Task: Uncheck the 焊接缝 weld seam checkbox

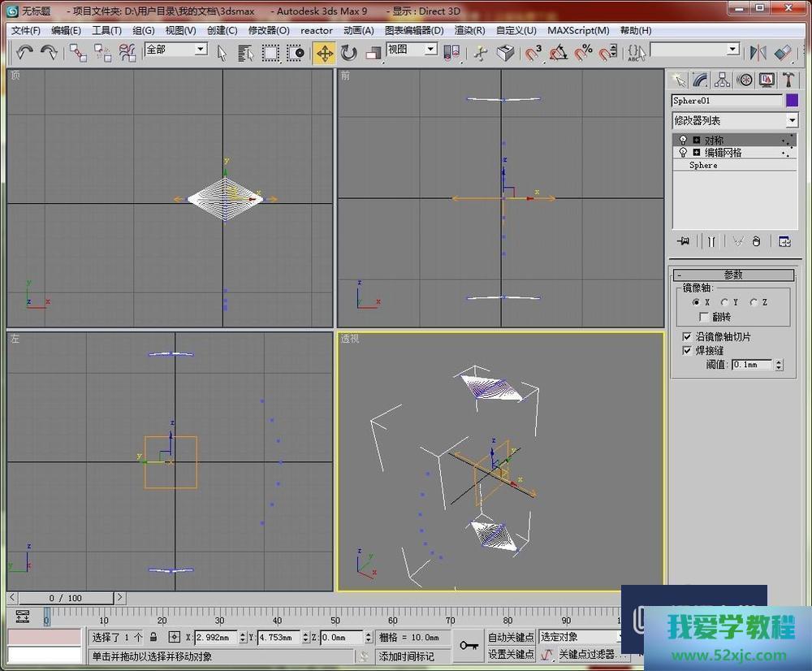Action: tap(688, 351)
